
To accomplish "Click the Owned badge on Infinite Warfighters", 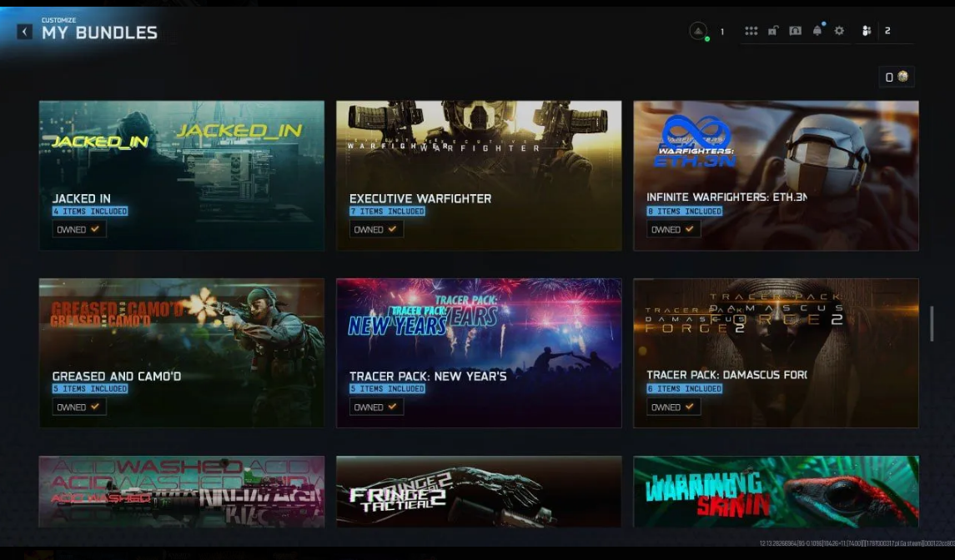I will point(674,229).
